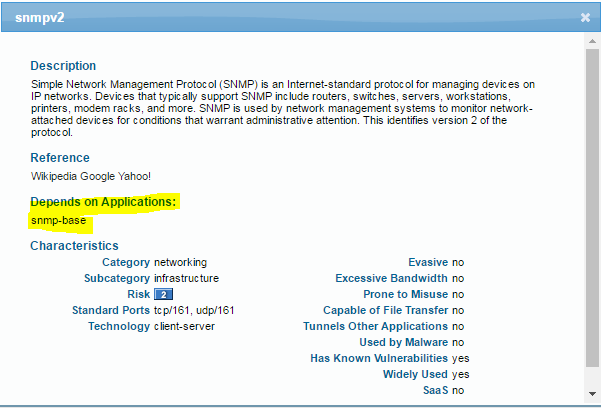Click the networking category value

tap(181, 262)
